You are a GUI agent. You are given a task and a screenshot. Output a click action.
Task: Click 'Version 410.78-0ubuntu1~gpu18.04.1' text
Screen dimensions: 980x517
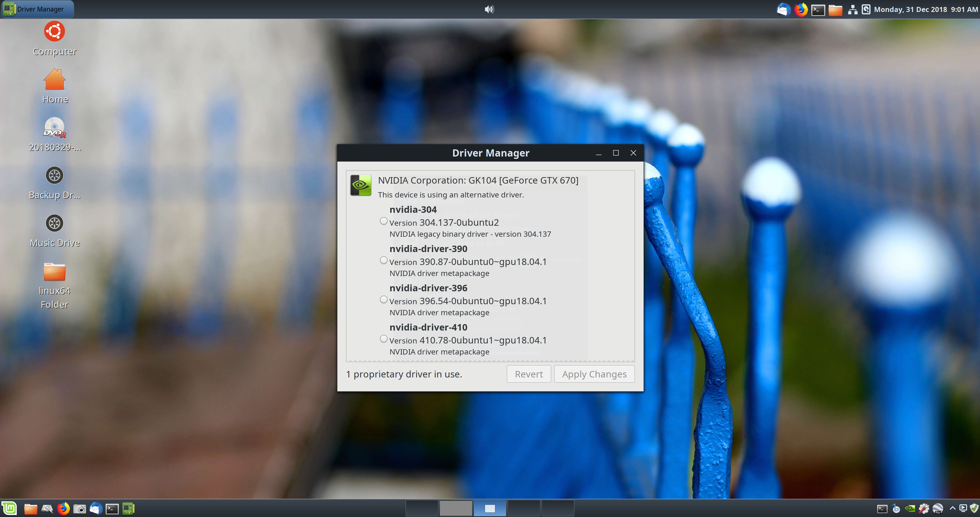pos(468,340)
